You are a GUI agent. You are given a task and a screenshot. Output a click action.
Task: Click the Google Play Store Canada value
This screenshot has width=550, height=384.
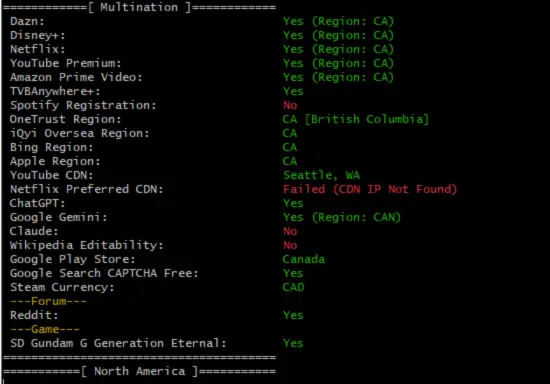pos(303,260)
